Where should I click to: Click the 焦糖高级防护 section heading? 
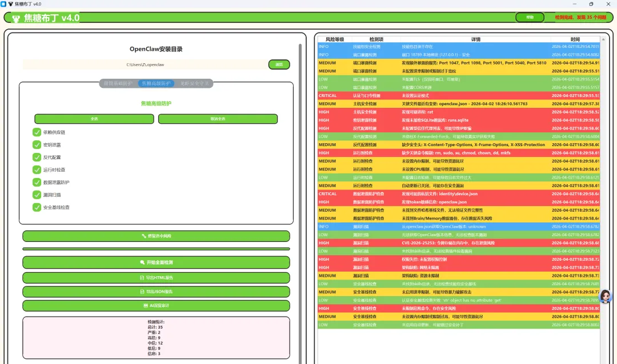[156, 103]
